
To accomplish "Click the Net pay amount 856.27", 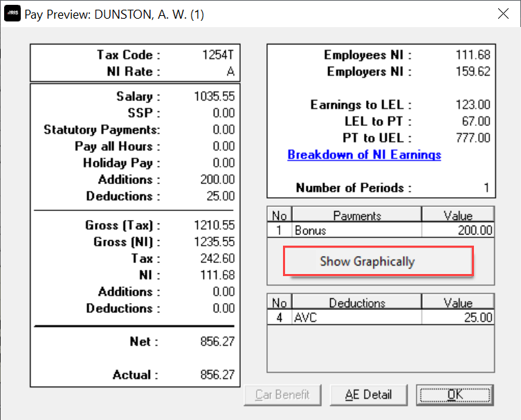I will [x=217, y=342].
